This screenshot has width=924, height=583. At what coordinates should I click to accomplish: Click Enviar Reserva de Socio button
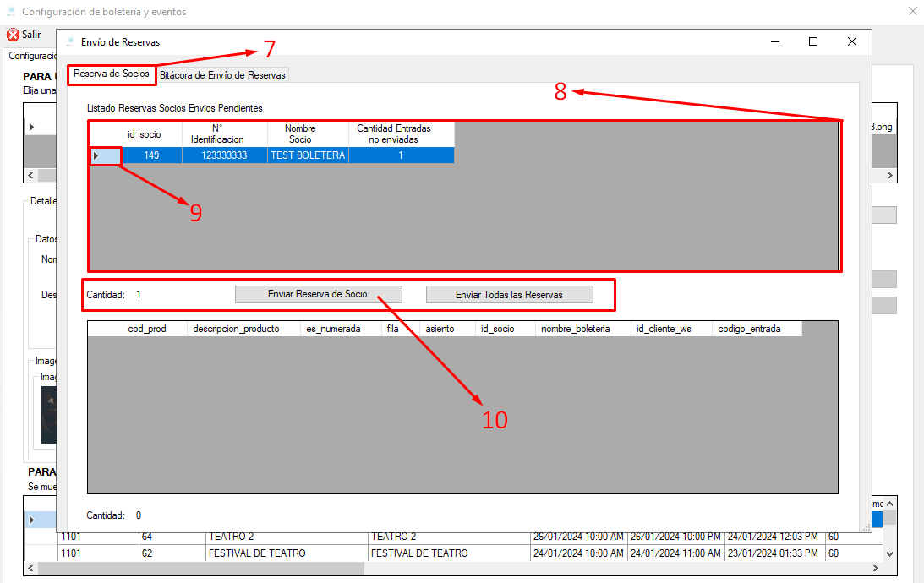pos(318,294)
